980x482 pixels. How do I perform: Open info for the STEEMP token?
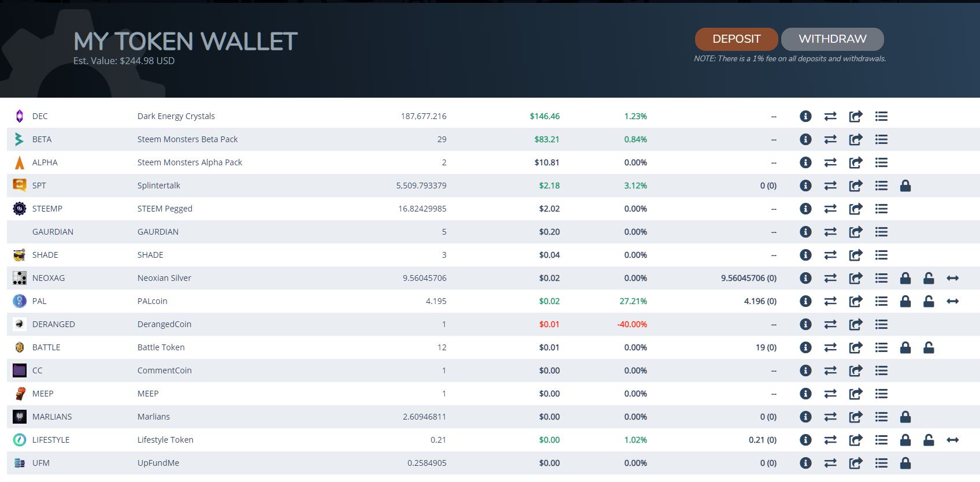[805, 209]
